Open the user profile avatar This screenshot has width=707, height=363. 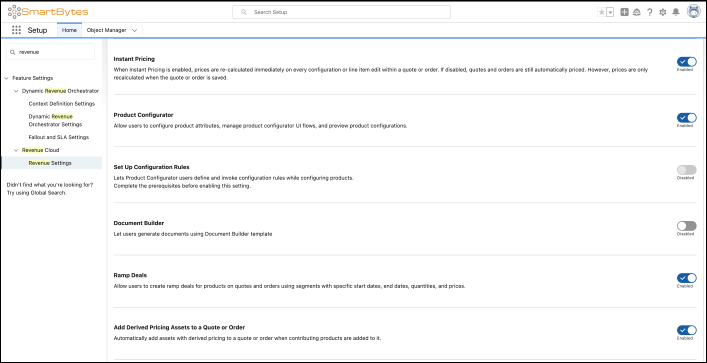[x=693, y=12]
